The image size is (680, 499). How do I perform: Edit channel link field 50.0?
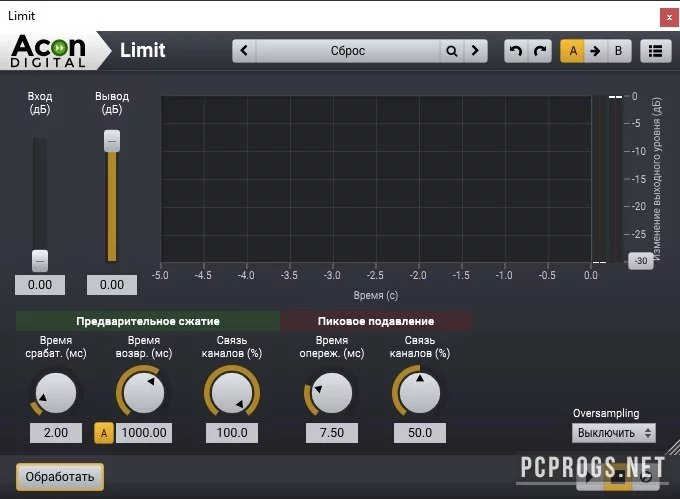[x=420, y=433]
